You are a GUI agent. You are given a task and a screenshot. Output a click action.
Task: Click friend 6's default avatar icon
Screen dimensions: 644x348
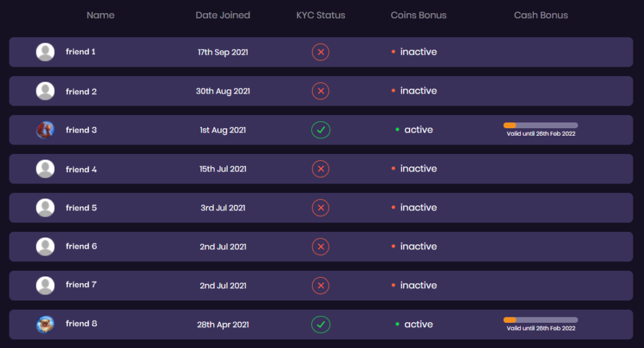(x=45, y=247)
